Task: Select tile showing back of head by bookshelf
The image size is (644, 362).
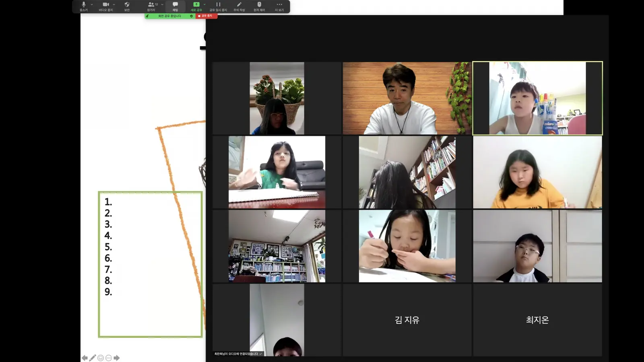Action: 407,172
